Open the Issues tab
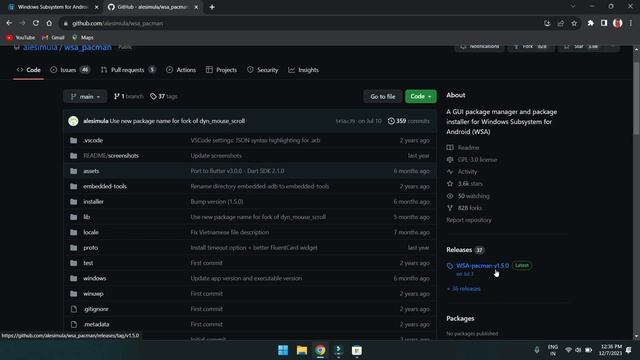Image resolution: width=640 pixels, height=360 pixels. click(x=70, y=70)
